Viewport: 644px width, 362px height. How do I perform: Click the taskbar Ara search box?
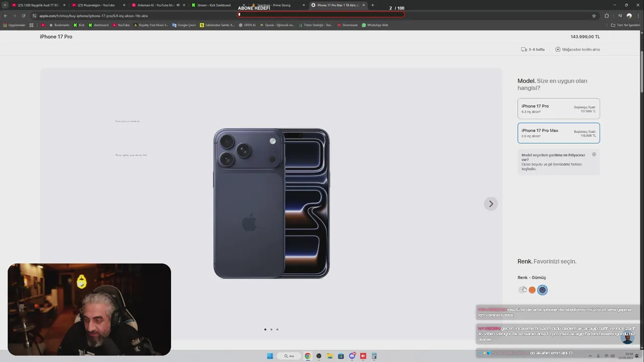[289, 356]
